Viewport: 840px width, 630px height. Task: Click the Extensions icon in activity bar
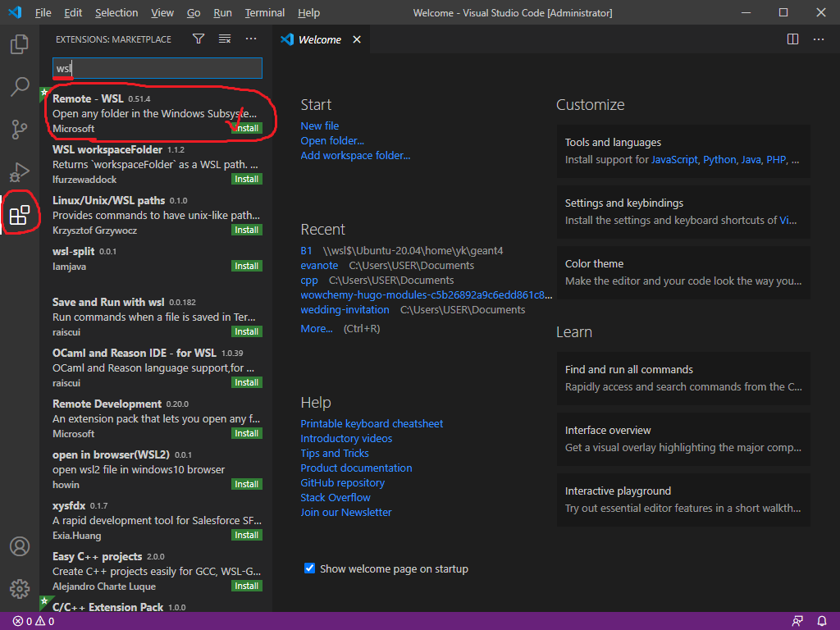[x=20, y=215]
